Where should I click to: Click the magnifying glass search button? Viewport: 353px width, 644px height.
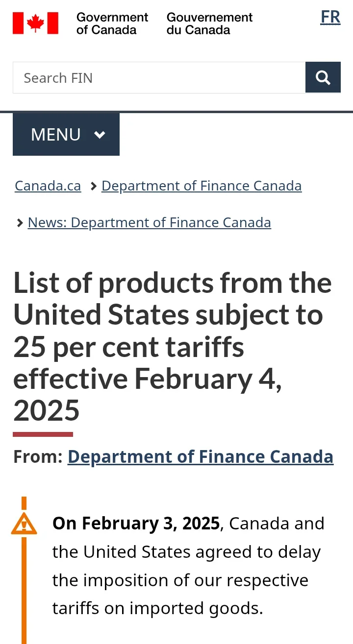323,77
